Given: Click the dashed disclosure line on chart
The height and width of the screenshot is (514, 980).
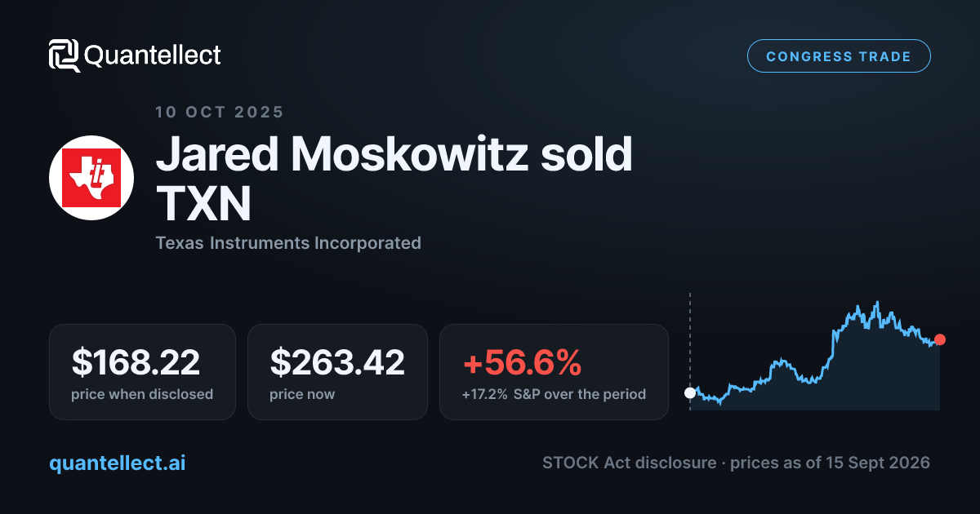Looking at the screenshot, I should [690, 351].
